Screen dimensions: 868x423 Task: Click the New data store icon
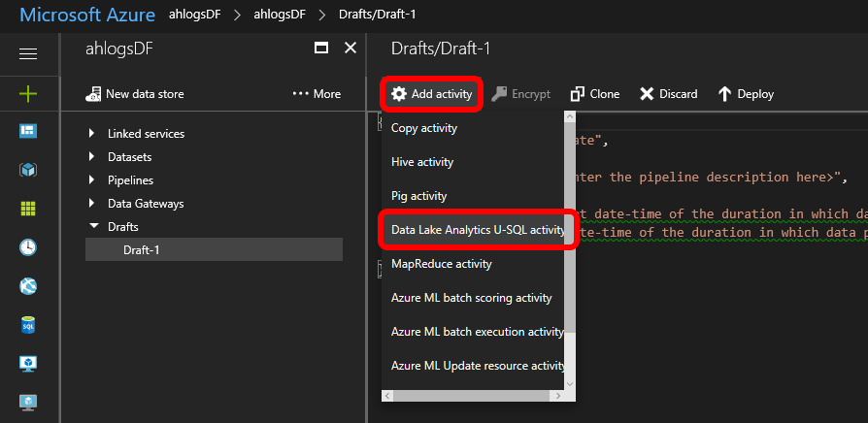93,94
